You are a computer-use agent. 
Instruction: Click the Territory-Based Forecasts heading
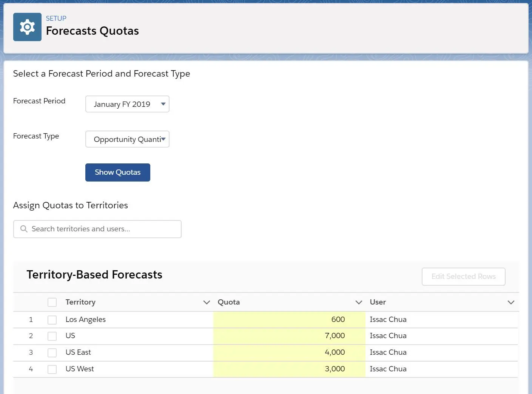click(x=94, y=275)
